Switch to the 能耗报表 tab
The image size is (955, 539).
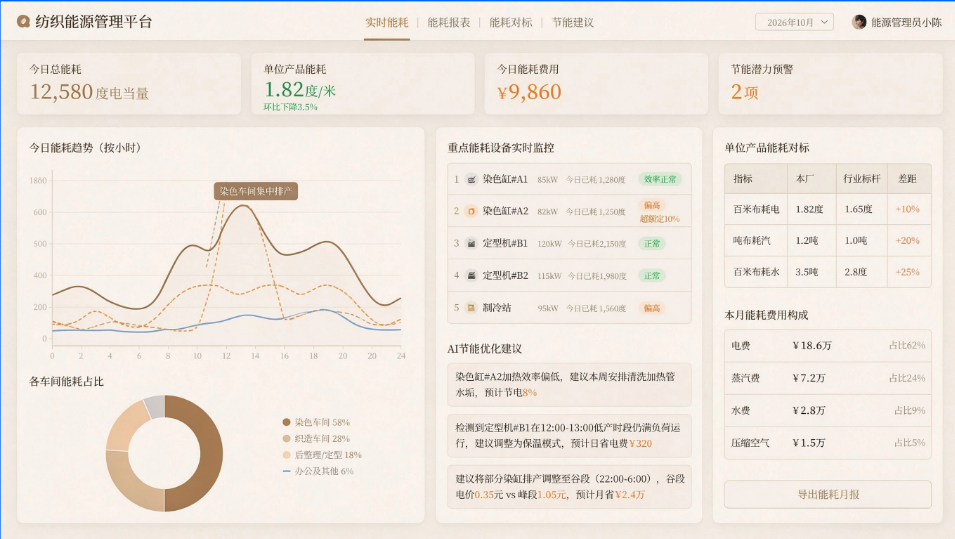449,23
